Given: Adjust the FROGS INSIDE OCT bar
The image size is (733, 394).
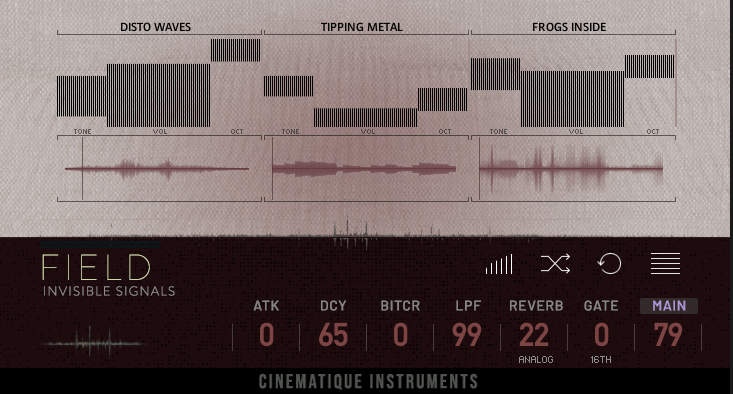Looking at the screenshot, I should [x=650, y=66].
